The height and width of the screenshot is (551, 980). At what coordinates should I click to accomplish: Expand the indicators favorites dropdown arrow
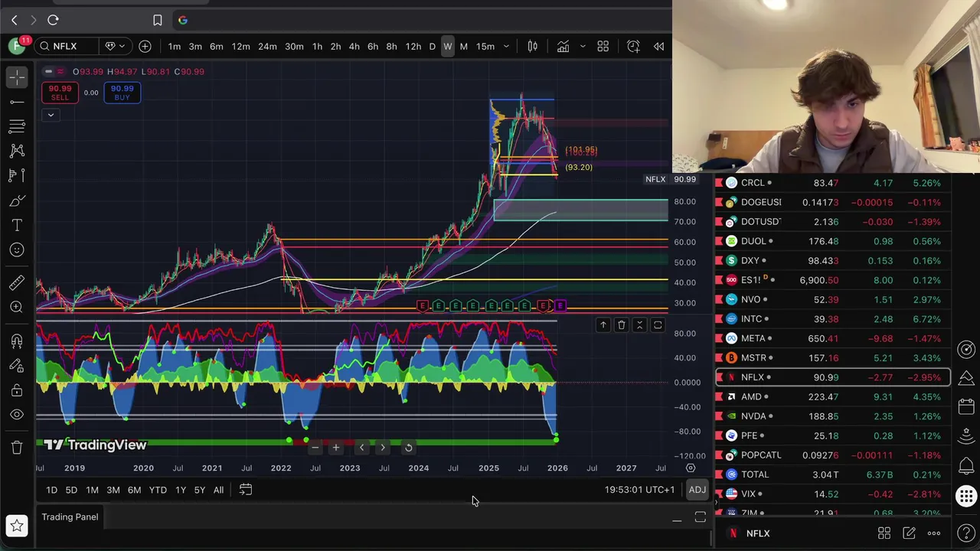coord(582,47)
